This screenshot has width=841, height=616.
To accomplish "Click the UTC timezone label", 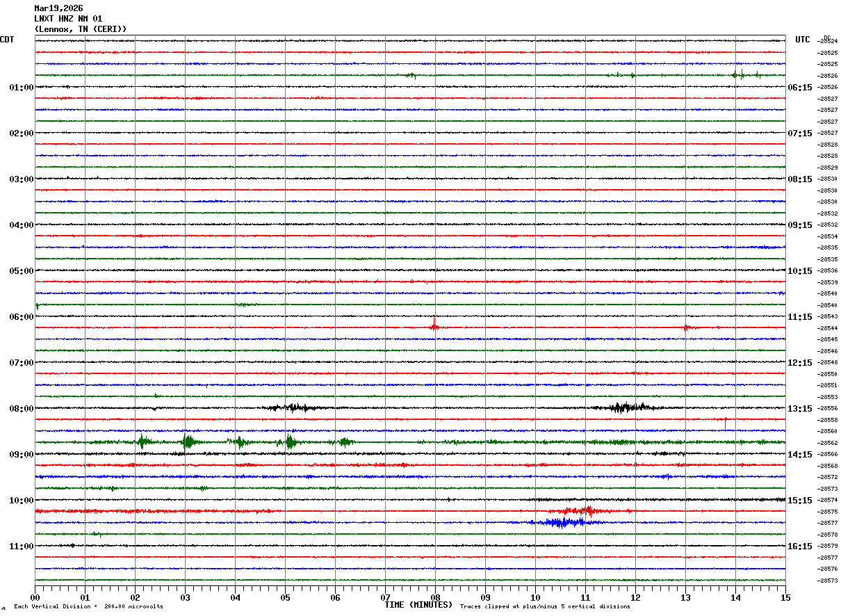I will tap(803, 40).
